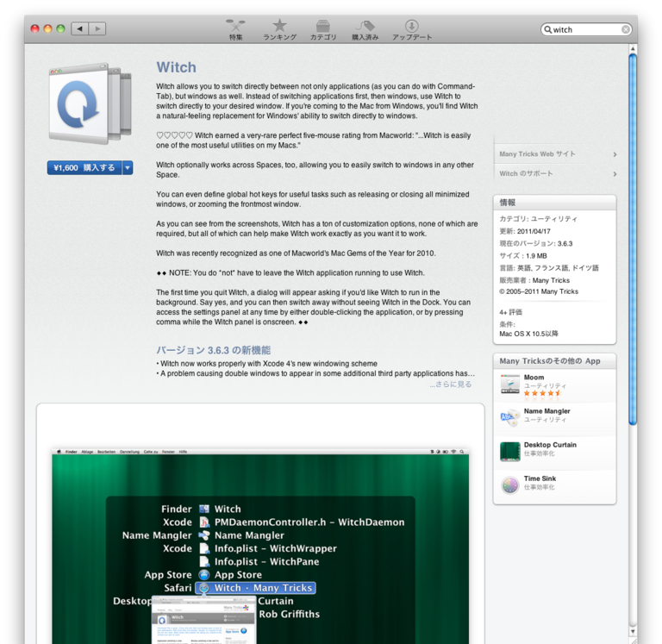The width and height of the screenshot is (662, 644).
Task: Click the Witch app icon
Action: pos(91,103)
